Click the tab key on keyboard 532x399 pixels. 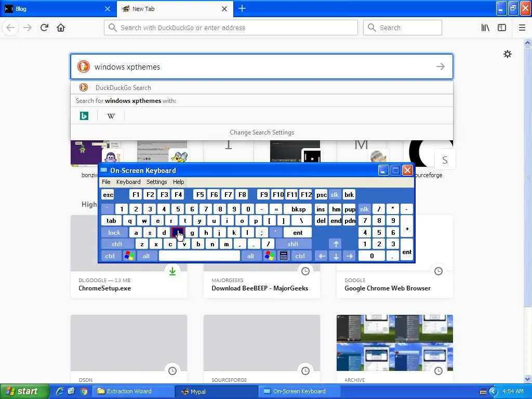point(111,221)
